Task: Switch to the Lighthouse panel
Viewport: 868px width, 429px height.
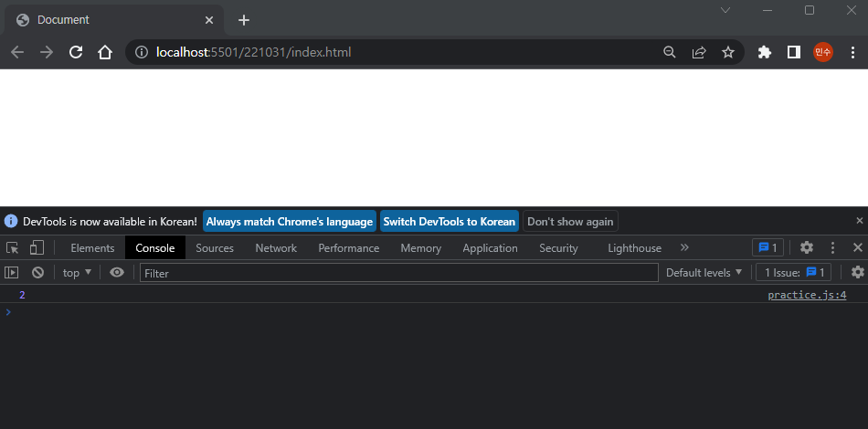Action: [x=634, y=248]
